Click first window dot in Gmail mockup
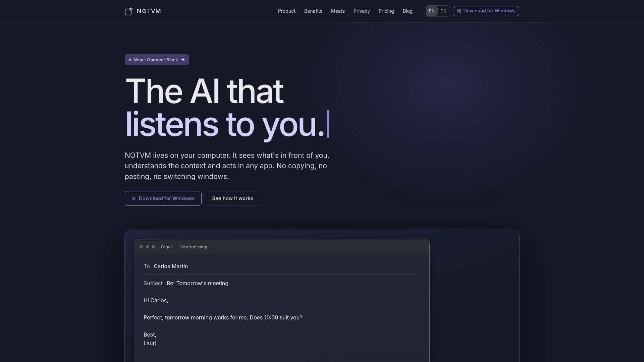This screenshot has height=362, width=644. tap(141, 247)
